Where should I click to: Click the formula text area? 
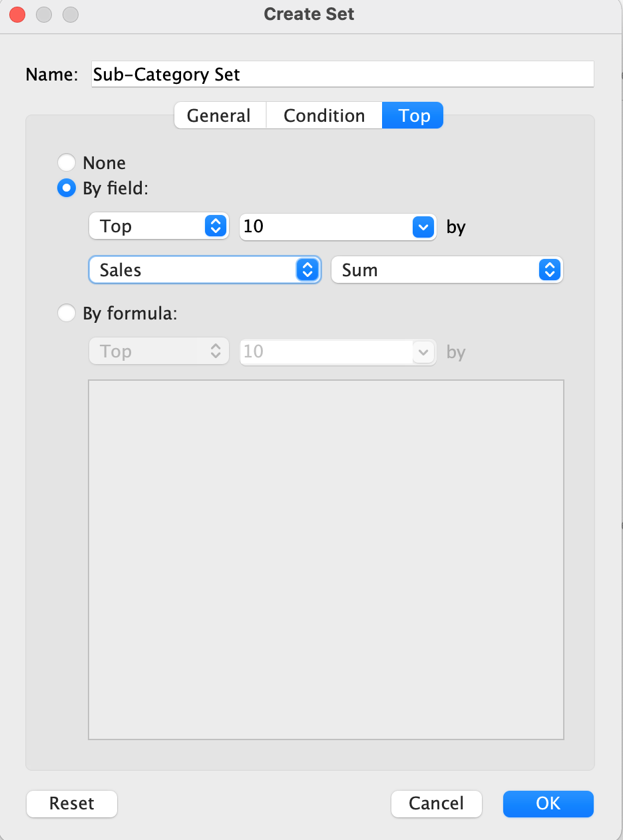coord(326,560)
